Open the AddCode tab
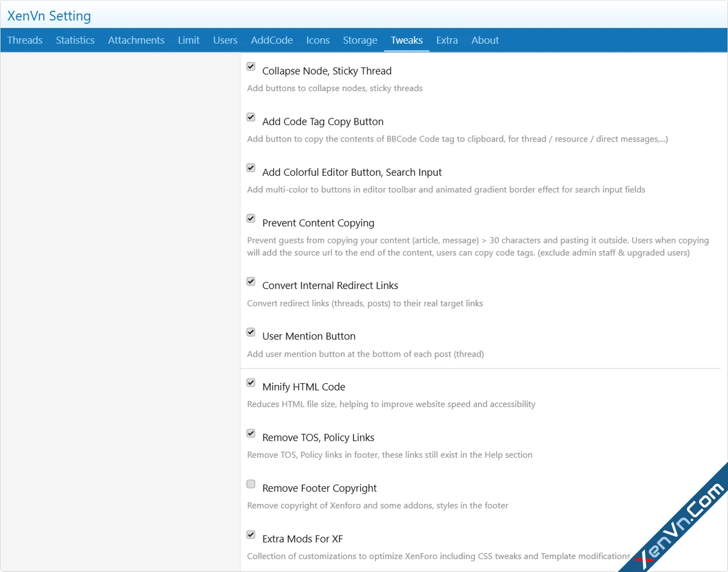Viewport: 728px width, 572px height. point(272,40)
